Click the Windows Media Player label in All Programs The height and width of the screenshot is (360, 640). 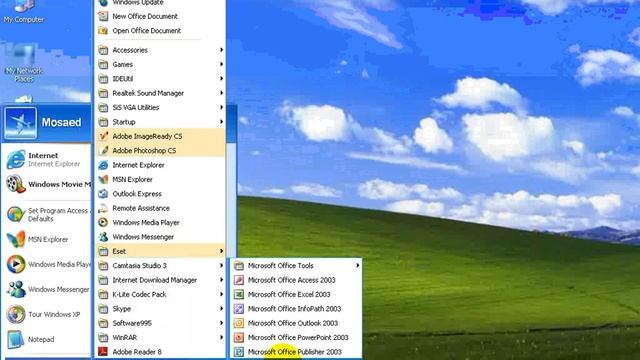click(146, 222)
